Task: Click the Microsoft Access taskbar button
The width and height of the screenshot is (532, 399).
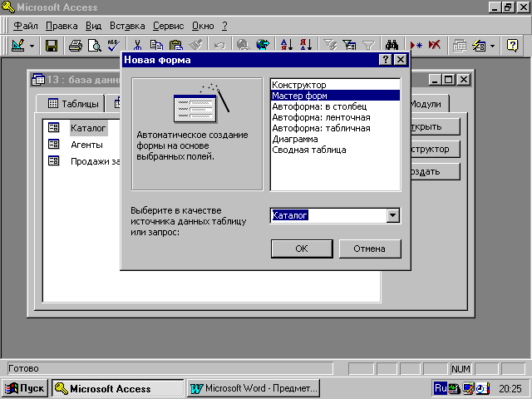Action: [x=117, y=388]
